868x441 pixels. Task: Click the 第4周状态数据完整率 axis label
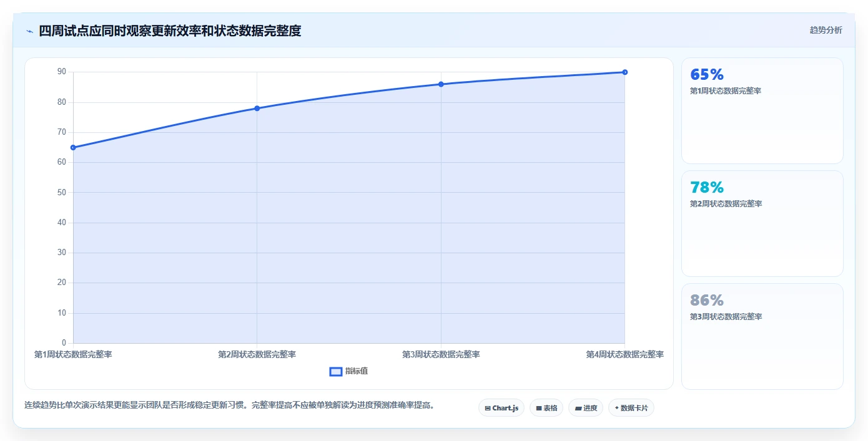(x=624, y=354)
